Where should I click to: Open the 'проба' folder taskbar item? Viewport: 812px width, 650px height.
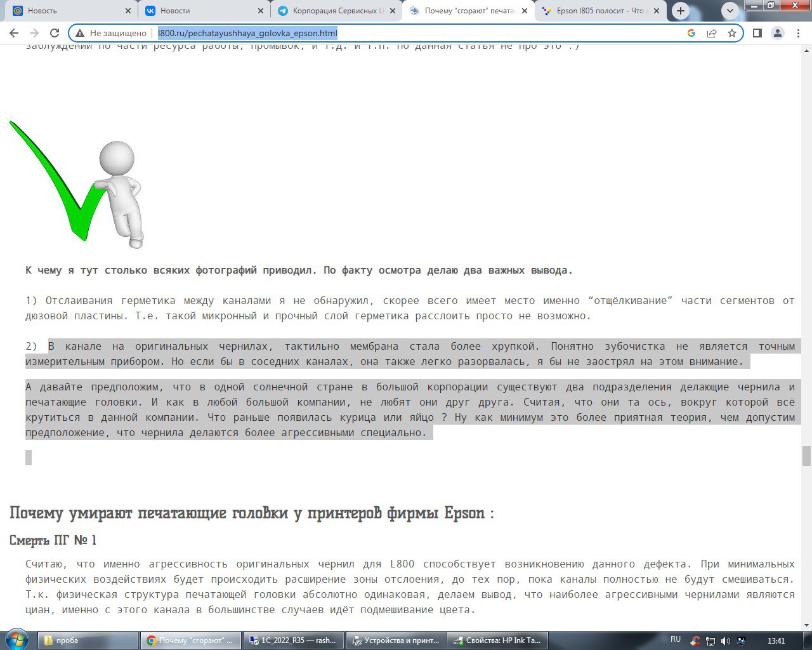point(88,640)
